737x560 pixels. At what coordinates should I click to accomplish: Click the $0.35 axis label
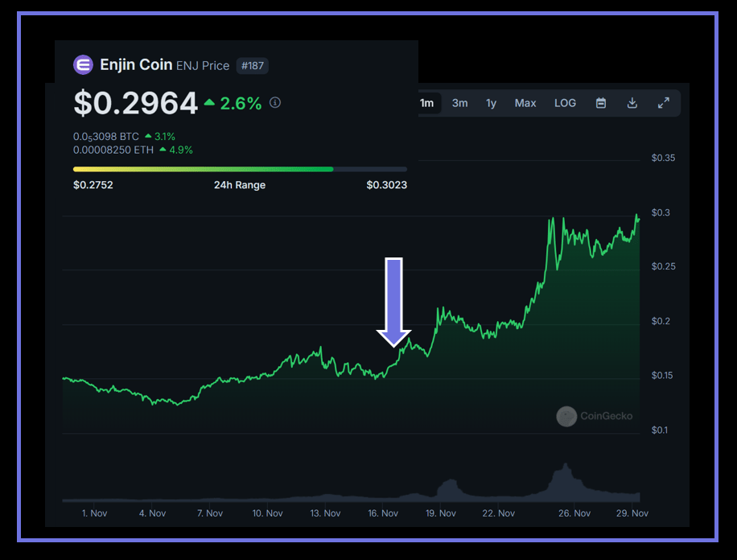point(663,158)
